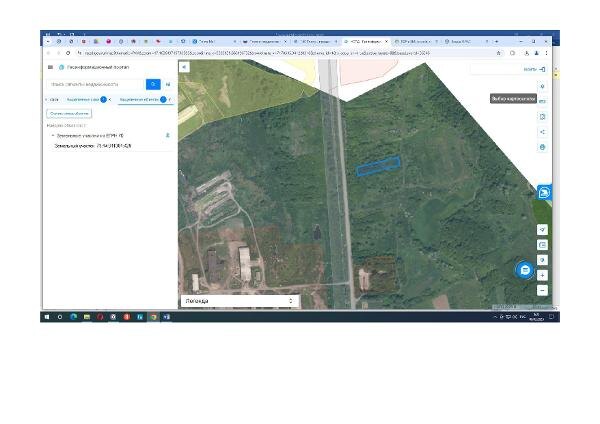The image size is (600, 424).
Task: Go forward in browser
Action: coord(58,53)
